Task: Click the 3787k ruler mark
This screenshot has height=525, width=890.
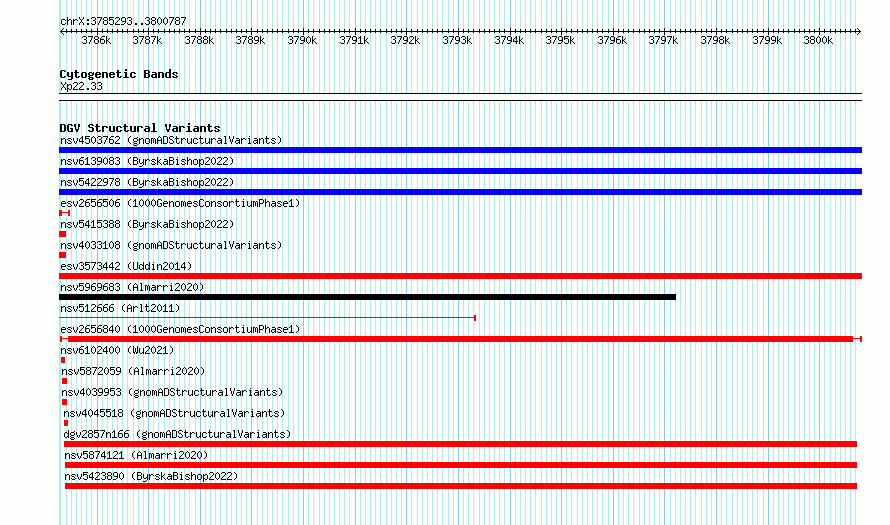Action: coord(147,40)
